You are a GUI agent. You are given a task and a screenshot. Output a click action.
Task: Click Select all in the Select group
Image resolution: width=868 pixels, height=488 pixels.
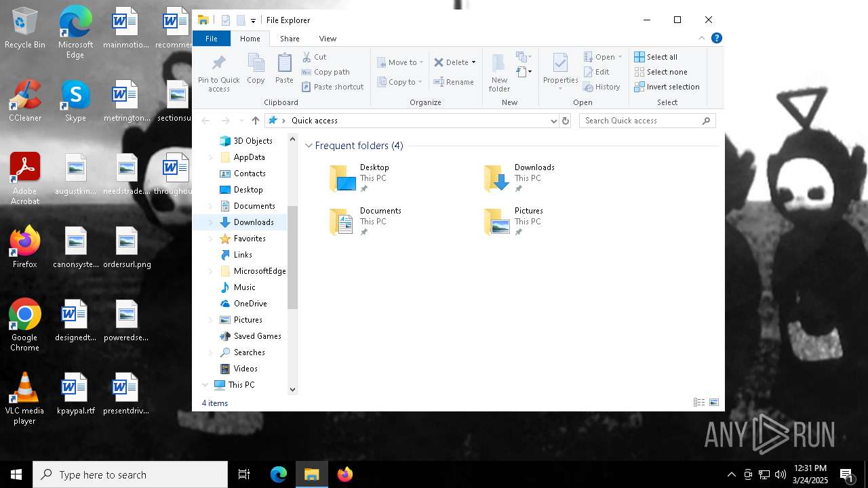pos(656,57)
